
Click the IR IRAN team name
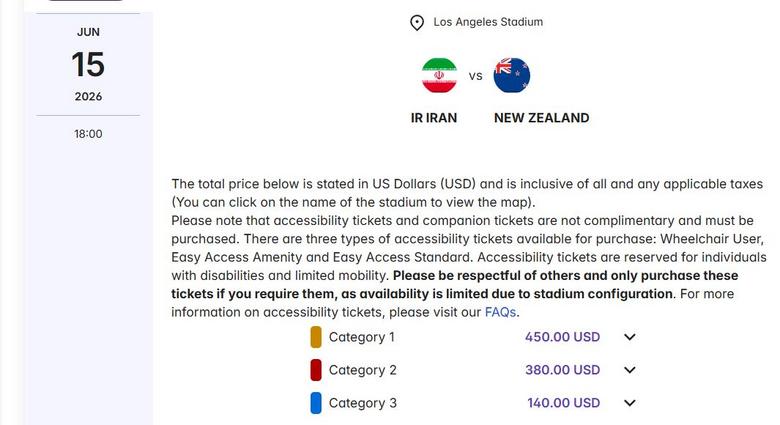(434, 118)
